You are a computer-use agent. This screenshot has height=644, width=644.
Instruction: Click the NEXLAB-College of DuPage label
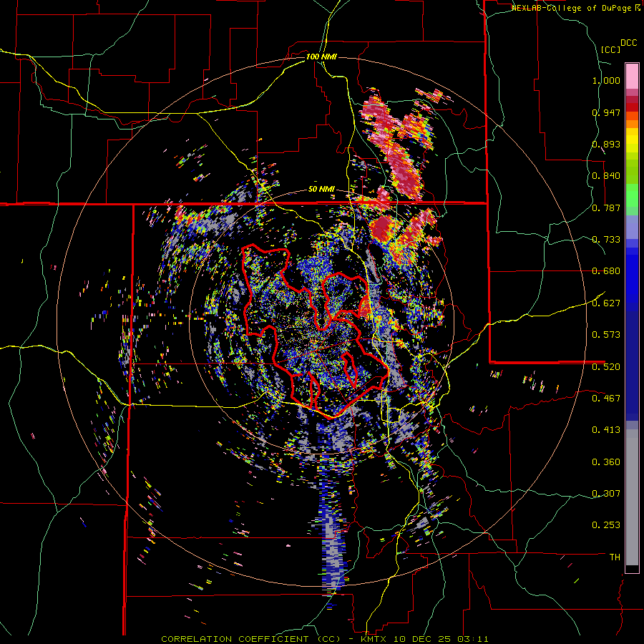tap(572, 8)
